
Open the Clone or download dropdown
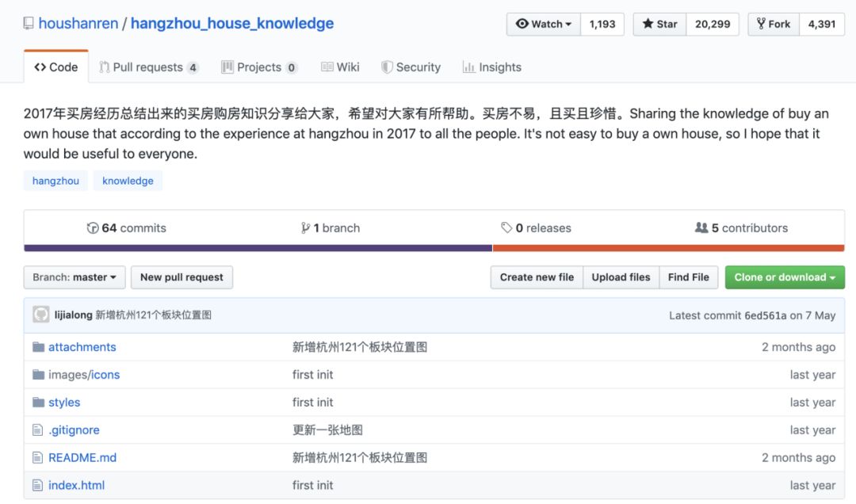pos(784,277)
